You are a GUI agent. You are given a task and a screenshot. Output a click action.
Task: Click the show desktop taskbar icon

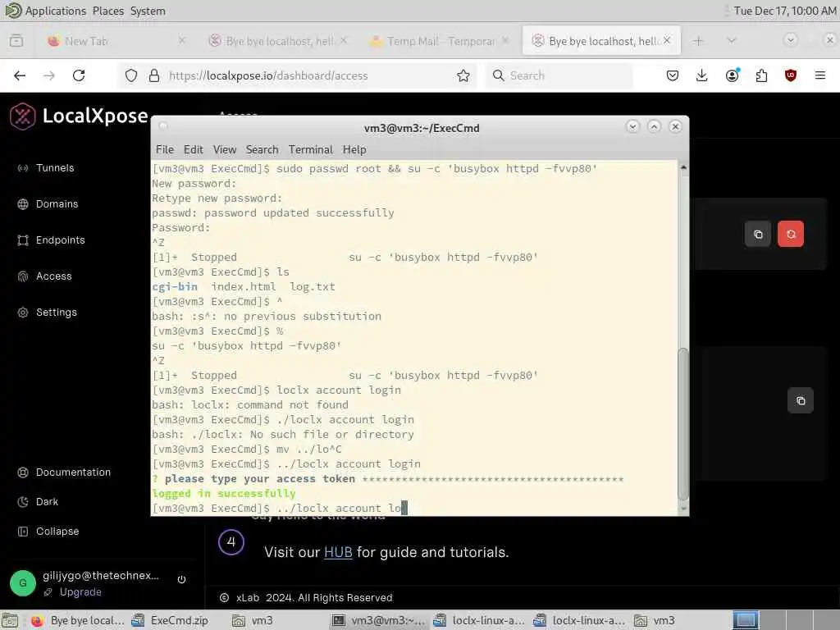(x=10, y=620)
